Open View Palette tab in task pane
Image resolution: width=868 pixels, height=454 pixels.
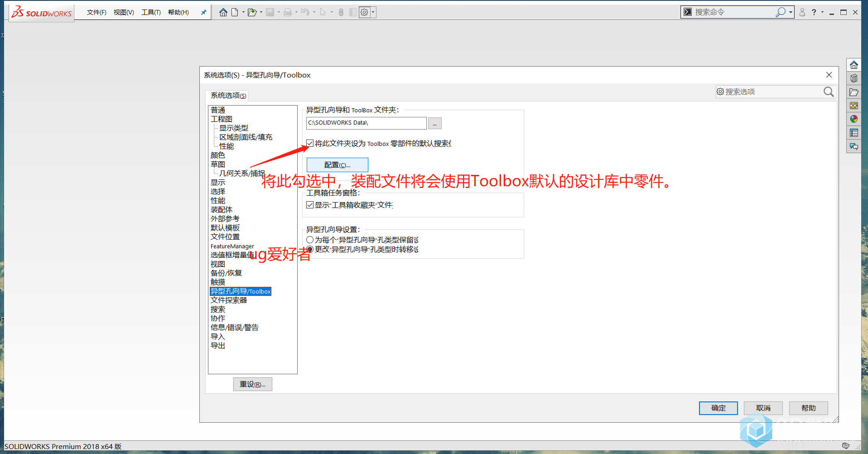tap(854, 106)
